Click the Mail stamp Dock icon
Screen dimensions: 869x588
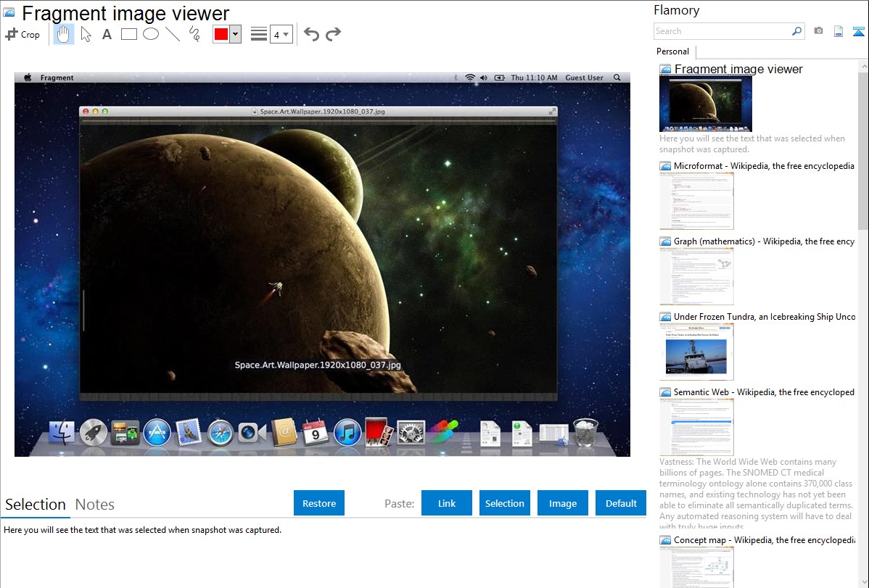tap(189, 432)
